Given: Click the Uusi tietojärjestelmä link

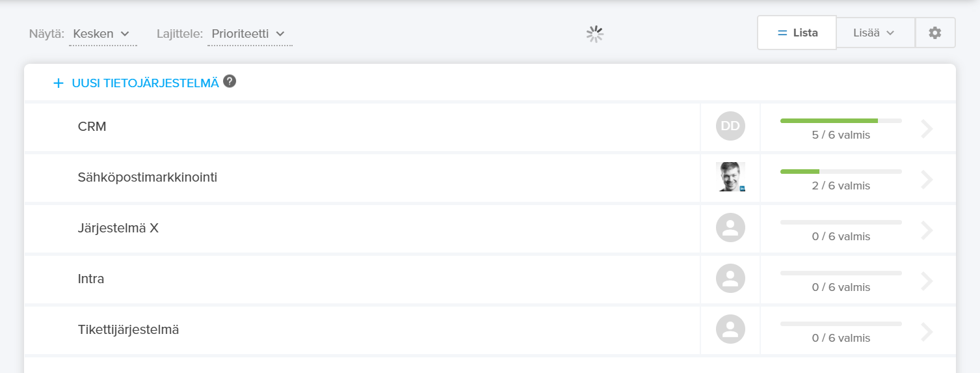Looking at the screenshot, I should (x=145, y=83).
